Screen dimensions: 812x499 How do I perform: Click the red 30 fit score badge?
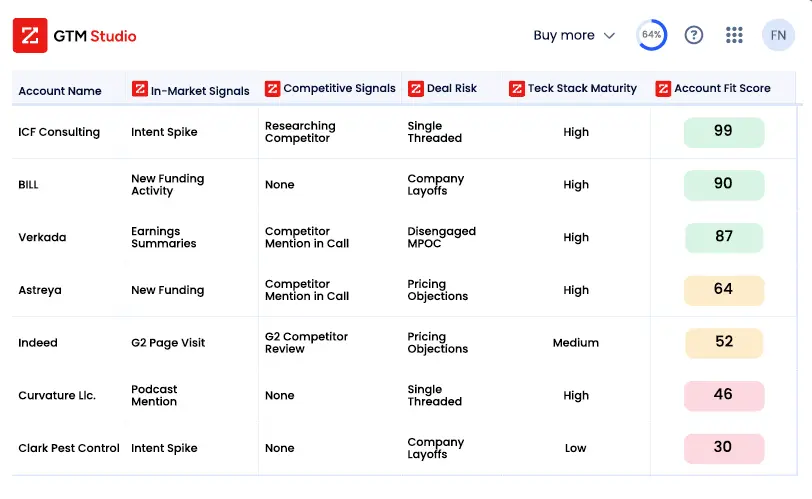pyautogui.click(x=723, y=448)
